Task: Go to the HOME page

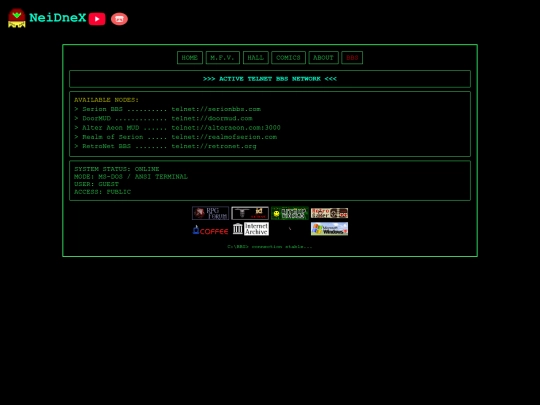Action: pyautogui.click(x=190, y=58)
